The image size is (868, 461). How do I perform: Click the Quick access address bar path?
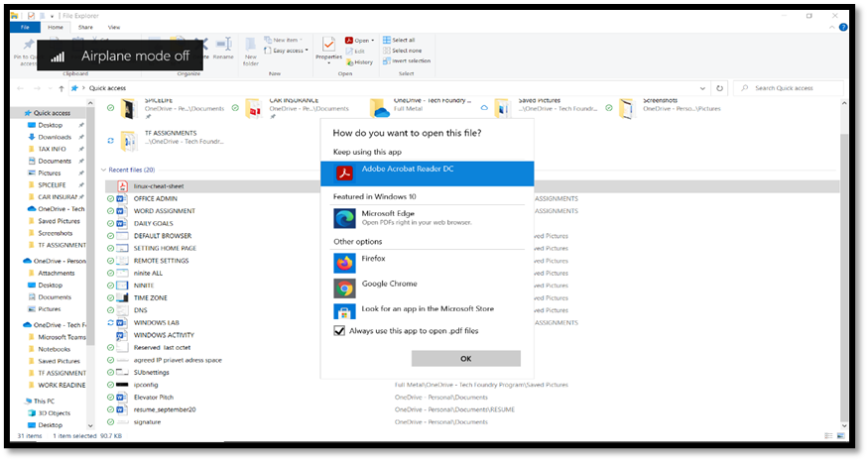point(107,88)
